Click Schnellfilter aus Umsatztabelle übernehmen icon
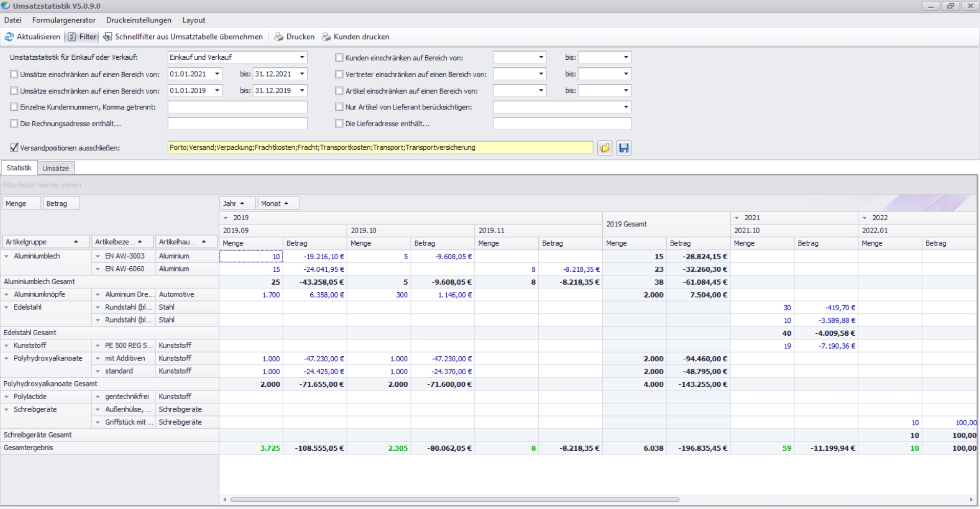The width and height of the screenshot is (980, 509). [x=108, y=37]
